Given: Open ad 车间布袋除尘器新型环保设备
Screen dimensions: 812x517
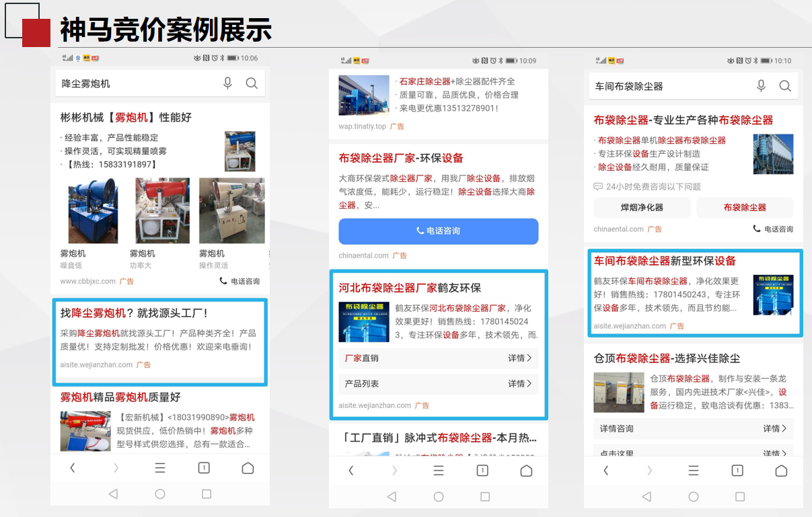Looking at the screenshot, I should 665,261.
